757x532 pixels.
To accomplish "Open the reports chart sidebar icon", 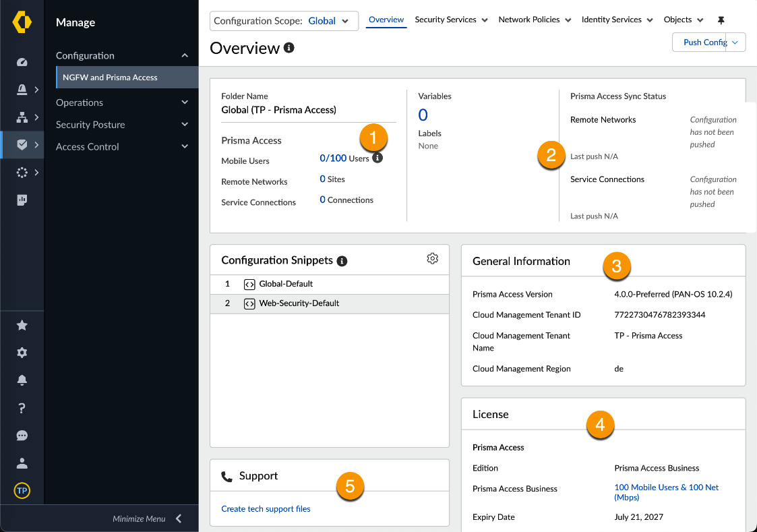I will coord(22,200).
